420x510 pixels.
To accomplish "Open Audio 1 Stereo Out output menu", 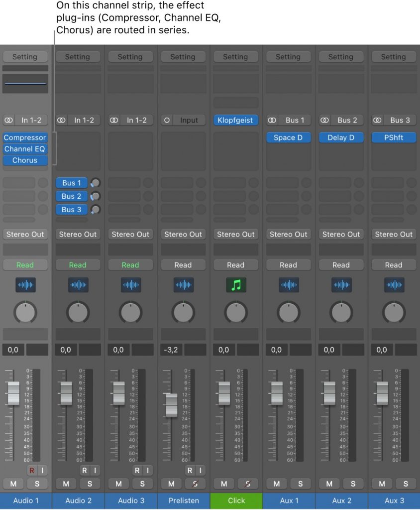I will (25, 234).
